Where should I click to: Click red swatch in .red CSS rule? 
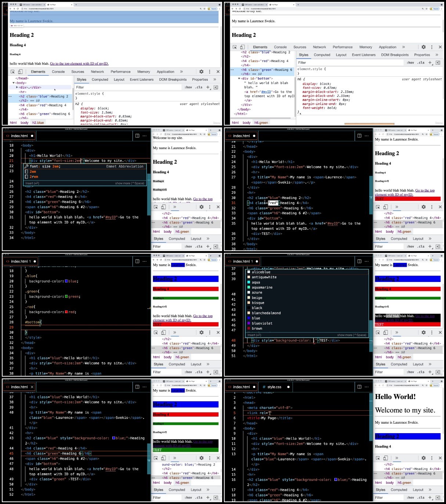coord(66,312)
